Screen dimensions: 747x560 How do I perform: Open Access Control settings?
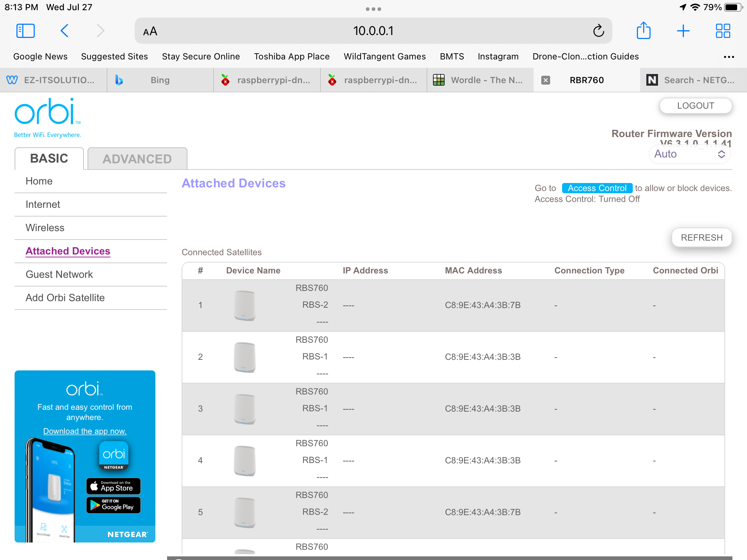coord(597,188)
